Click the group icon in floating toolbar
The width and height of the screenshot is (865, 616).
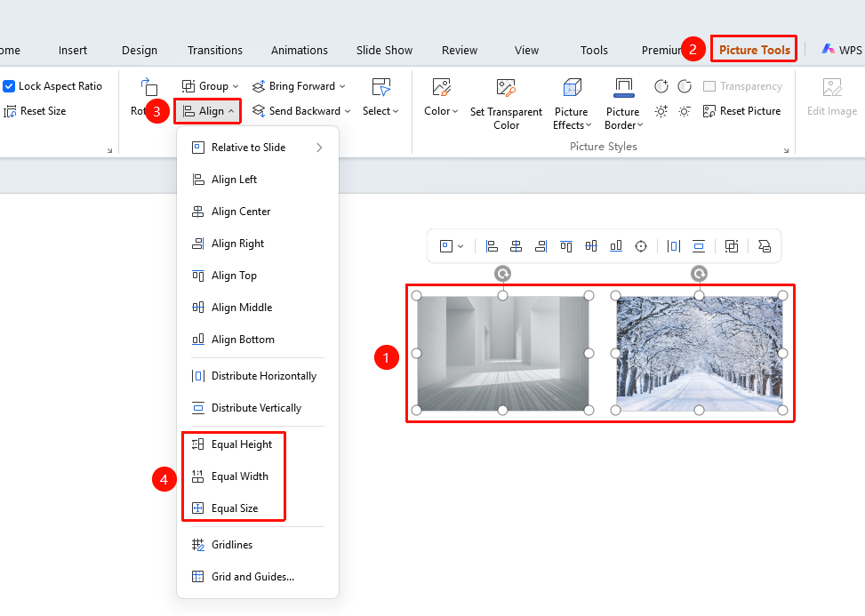tap(732, 246)
